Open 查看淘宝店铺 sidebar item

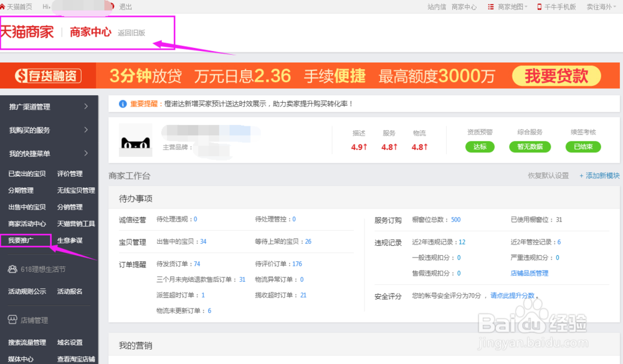tap(76, 359)
